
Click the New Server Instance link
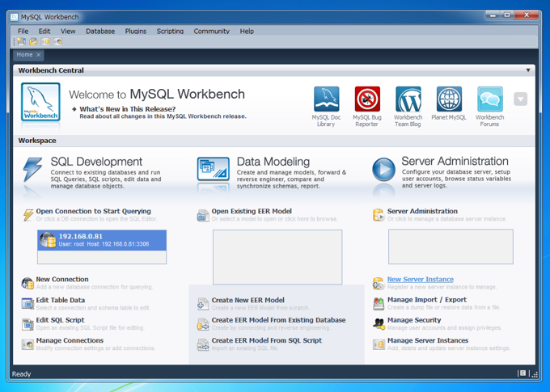(x=421, y=280)
